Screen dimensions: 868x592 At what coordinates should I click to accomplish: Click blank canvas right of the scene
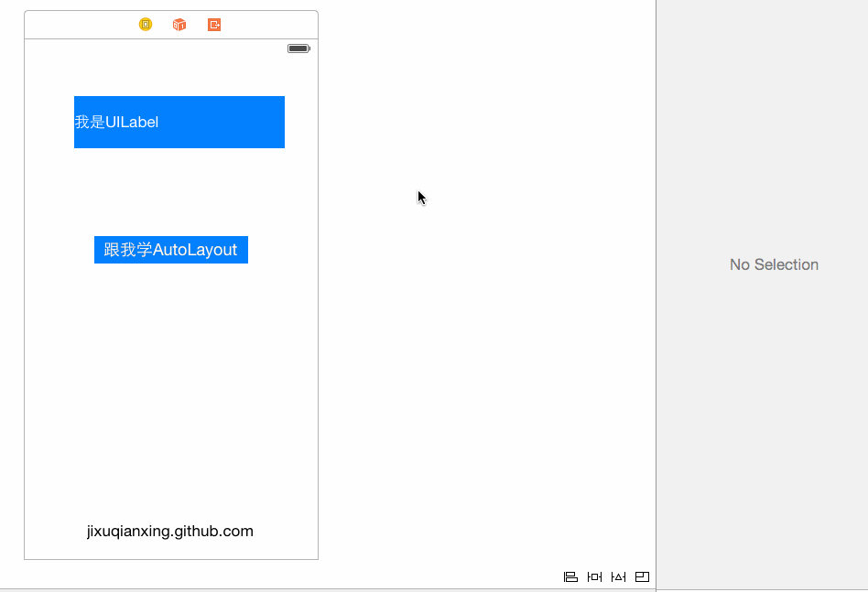point(485,320)
